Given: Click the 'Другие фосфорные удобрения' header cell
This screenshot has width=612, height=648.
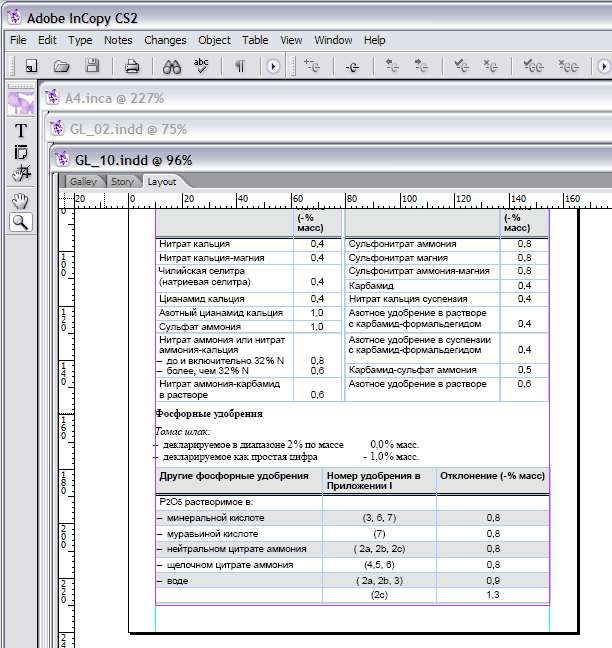Looking at the screenshot, I should 239,480.
